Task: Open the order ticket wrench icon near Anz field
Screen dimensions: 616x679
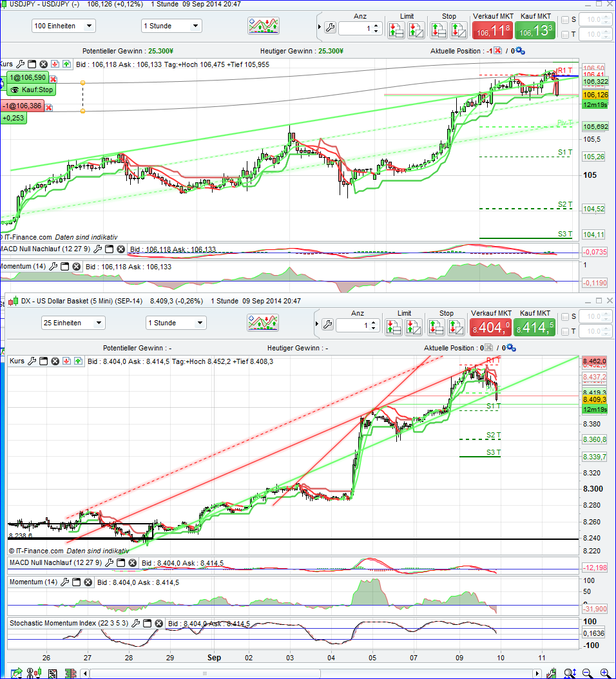Action: [x=331, y=28]
